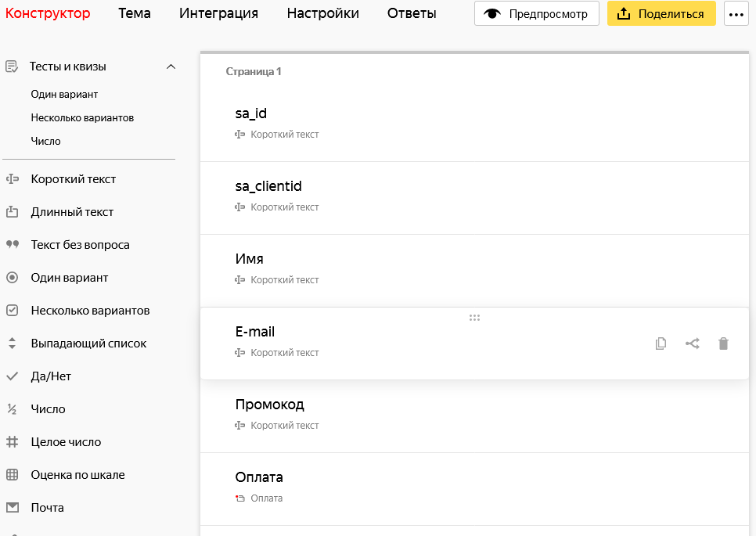Click the drag handle dots above E-mail
Viewport: 756px width, 536px height.
(x=474, y=318)
